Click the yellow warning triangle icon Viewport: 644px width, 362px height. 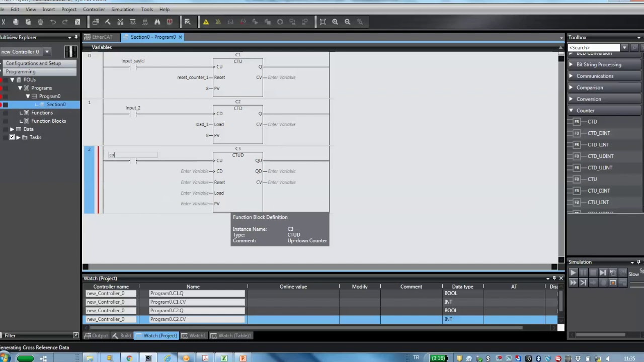[206, 22]
